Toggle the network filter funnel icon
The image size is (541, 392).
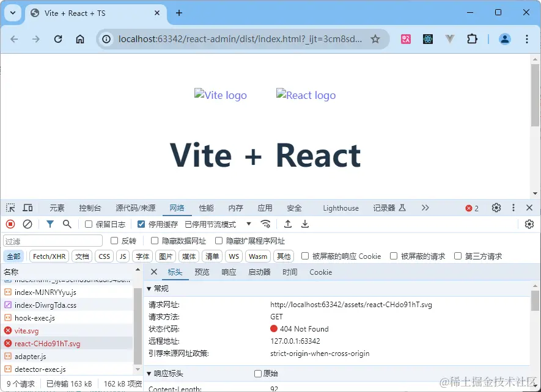click(50, 224)
